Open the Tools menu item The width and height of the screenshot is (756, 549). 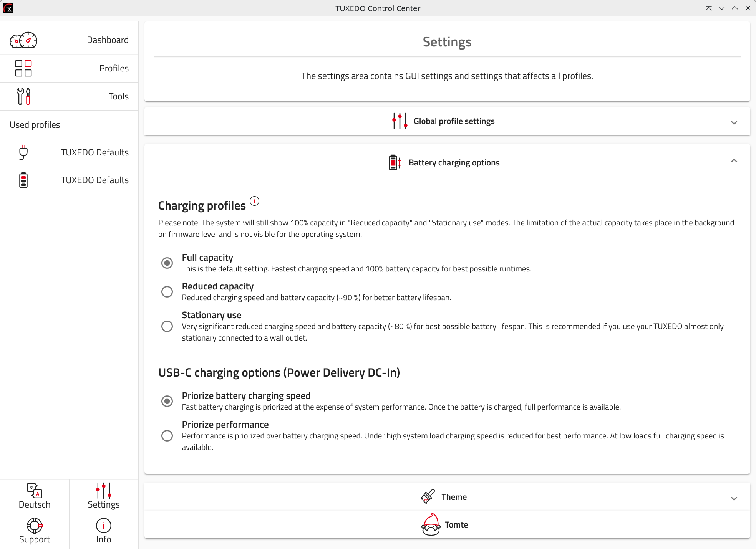(x=69, y=96)
